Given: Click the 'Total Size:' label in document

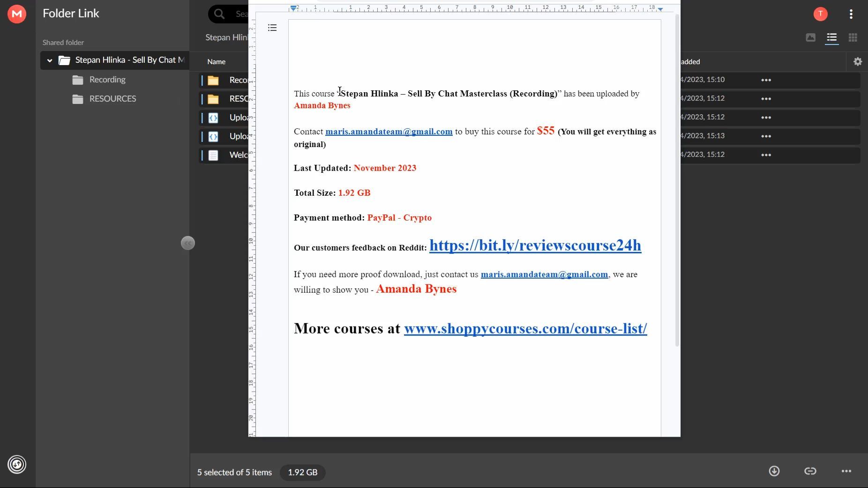Looking at the screenshot, I should 314,193.
